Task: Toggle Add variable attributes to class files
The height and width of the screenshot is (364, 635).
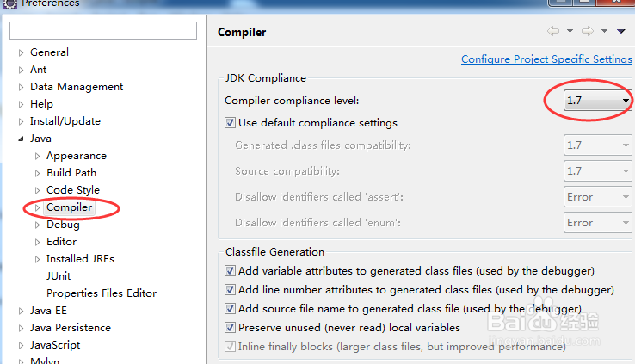Action: pos(230,270)
